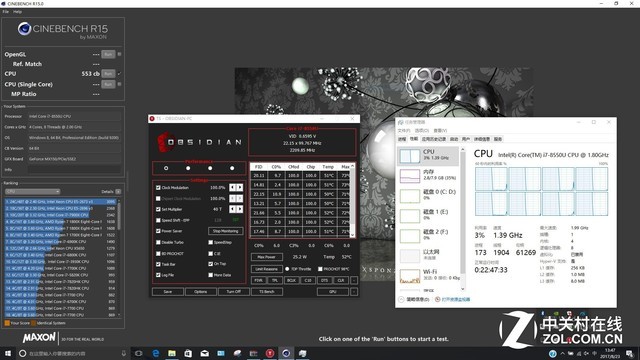Open Microsoft Edge from the taskbar

click(156, 353)
